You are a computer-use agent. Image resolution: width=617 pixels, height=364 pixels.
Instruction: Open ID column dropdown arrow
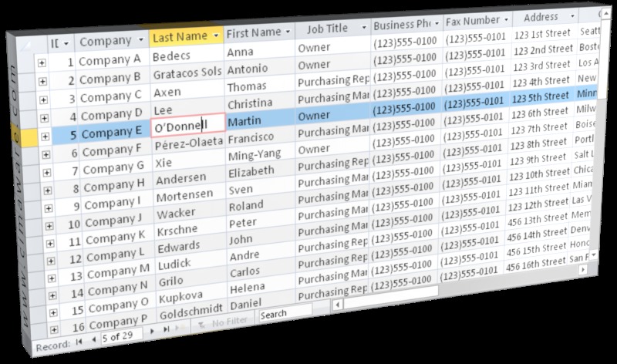pos(66,43)
